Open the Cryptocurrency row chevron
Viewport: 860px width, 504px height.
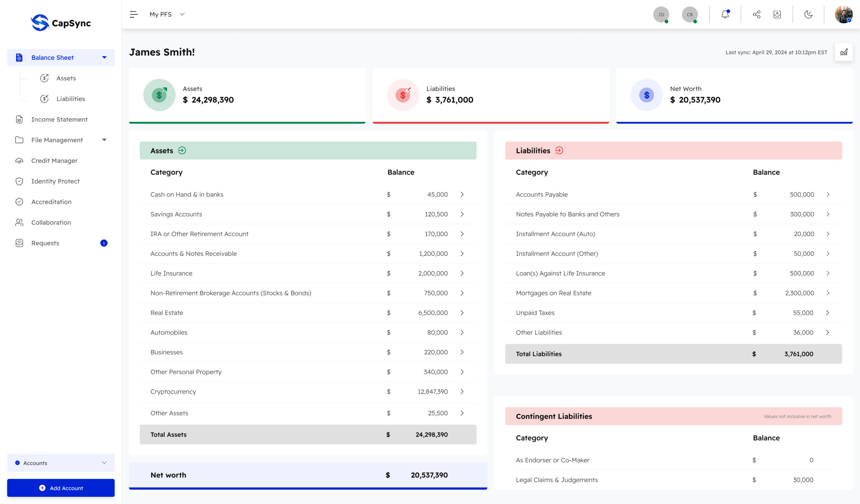[x=462, y=392]
